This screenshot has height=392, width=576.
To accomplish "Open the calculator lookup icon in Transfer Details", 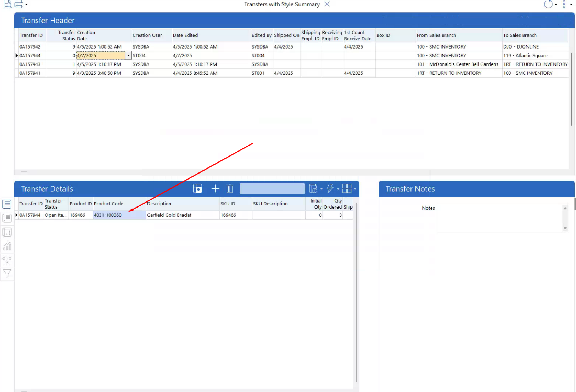I will pyautogui.click(x=313, y=189).
